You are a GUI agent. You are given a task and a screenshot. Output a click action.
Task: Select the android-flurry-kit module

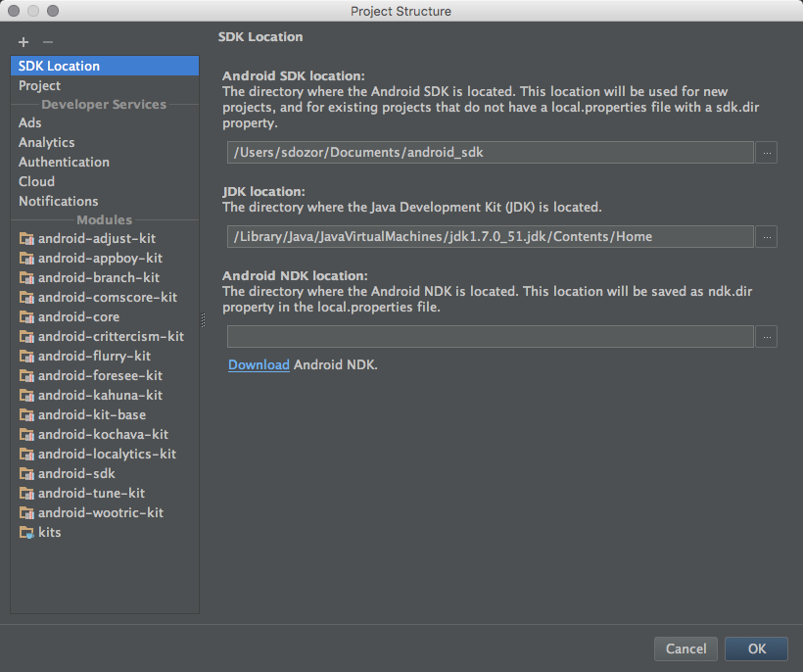(94, 357)
